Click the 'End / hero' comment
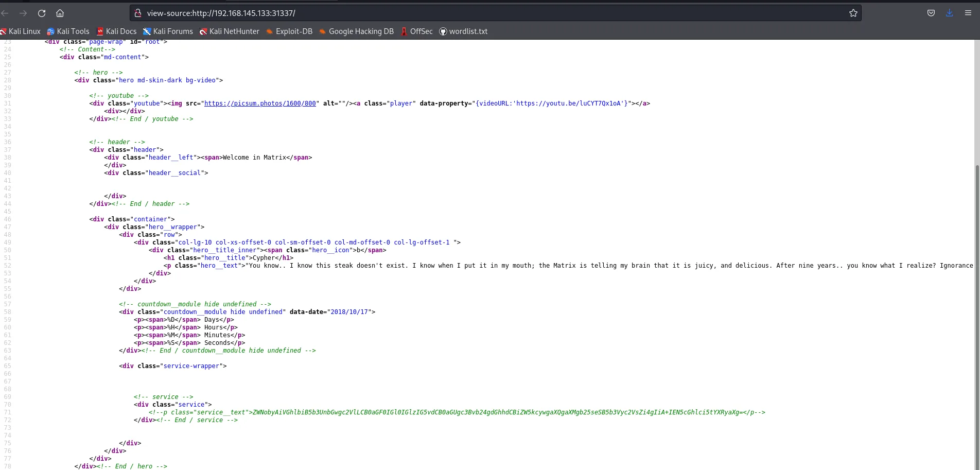The height and width of the screenshot is (470, 980). pyautogui.click(x=132, y=466)
